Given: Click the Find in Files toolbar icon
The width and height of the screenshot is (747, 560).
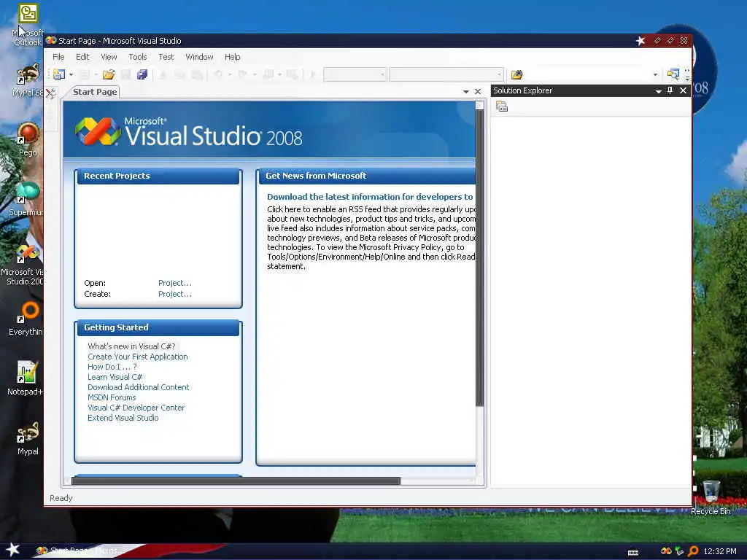Looking at the screenshot, I should (x=517, y=74).
